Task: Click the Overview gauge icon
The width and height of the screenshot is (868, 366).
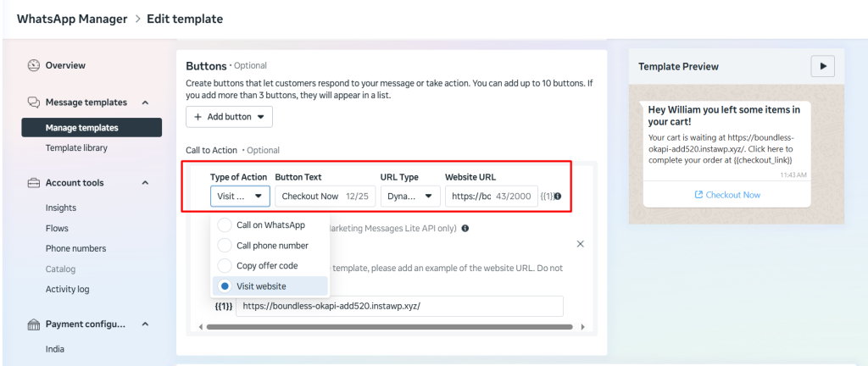Action: (x=34, y=65)
